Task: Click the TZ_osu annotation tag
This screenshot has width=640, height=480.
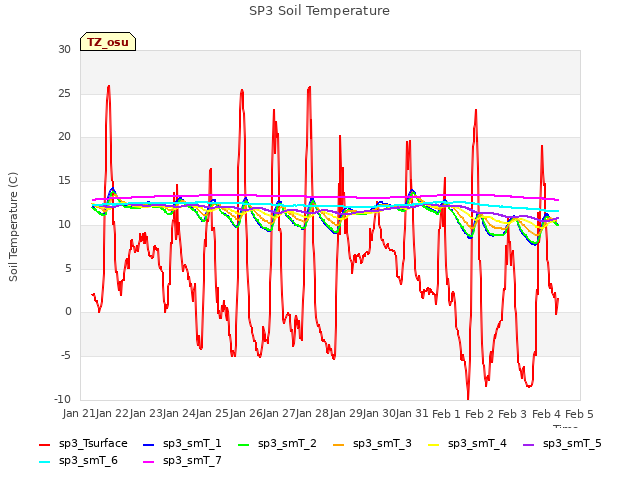Action: click(x=108, y=42)
